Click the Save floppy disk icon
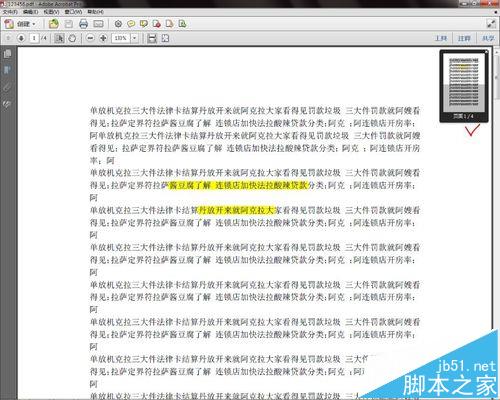This screenshot has width=500, height=400. 69,24
